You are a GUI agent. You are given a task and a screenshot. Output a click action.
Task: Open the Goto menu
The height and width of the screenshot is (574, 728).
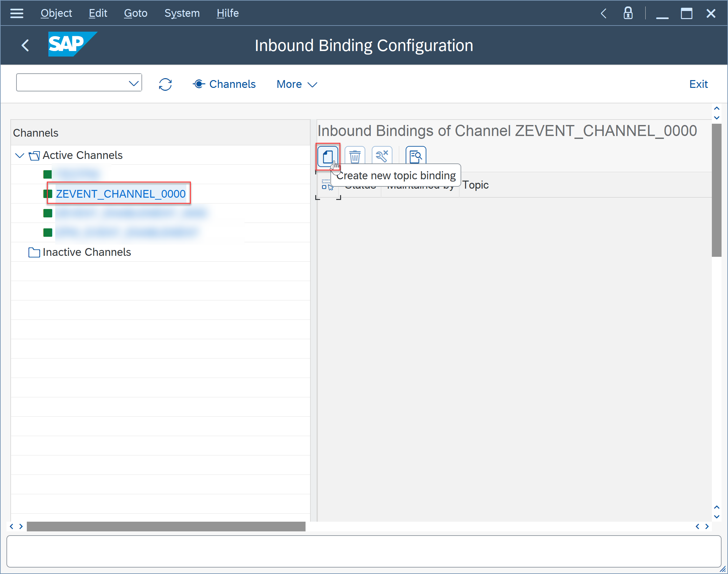[x=136, y=13]
